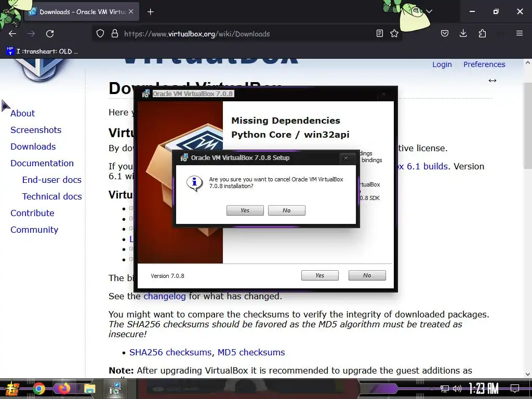Show hidden tray icons chevron
Image resolution: width=532 pixels, height=399 pixels.
(432, 389)
